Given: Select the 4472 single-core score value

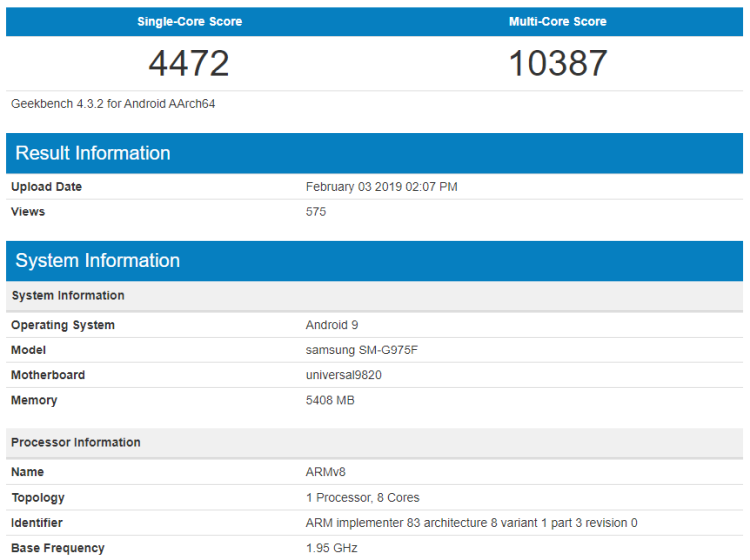Looking at the screenshot, I should 189,63.
